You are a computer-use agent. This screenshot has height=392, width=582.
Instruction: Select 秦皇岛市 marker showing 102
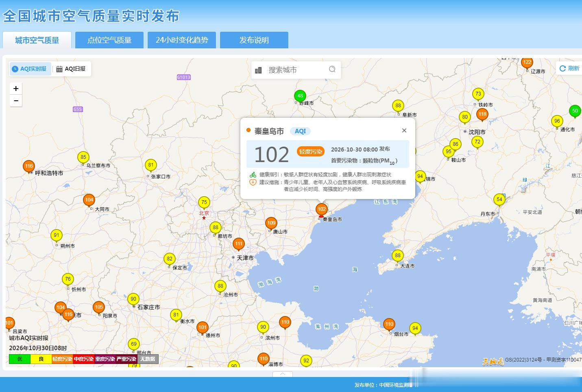pos(322,210)
